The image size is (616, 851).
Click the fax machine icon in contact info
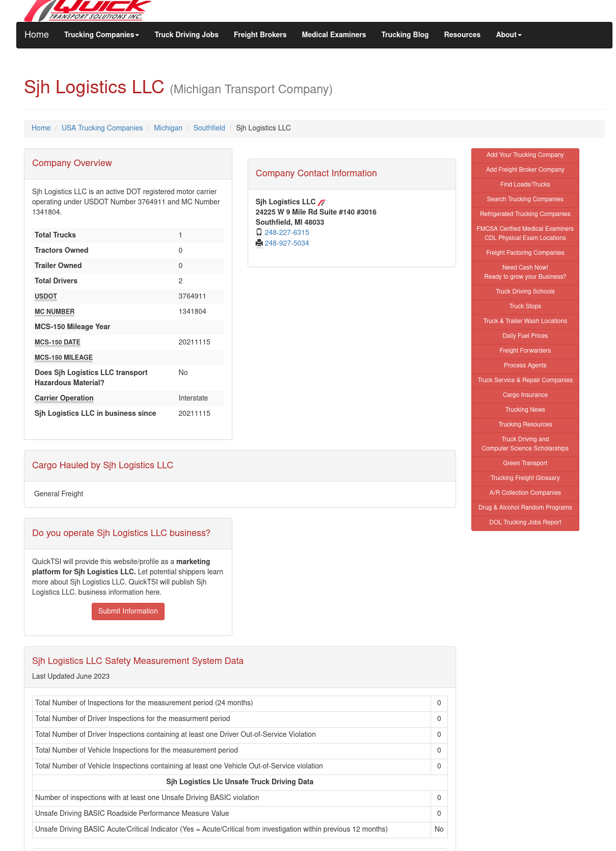(259, 243)
